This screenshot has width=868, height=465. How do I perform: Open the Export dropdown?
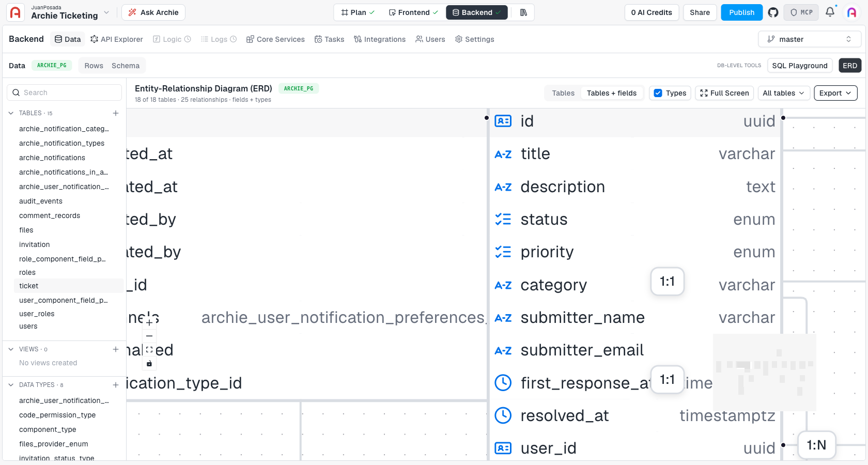tap(835, 93)
